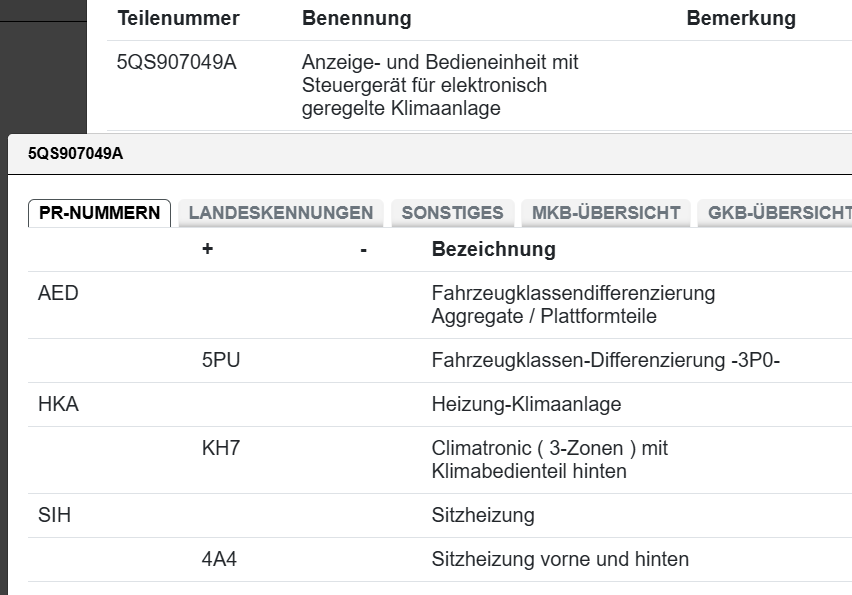Click the plus column header

point(206,248)
